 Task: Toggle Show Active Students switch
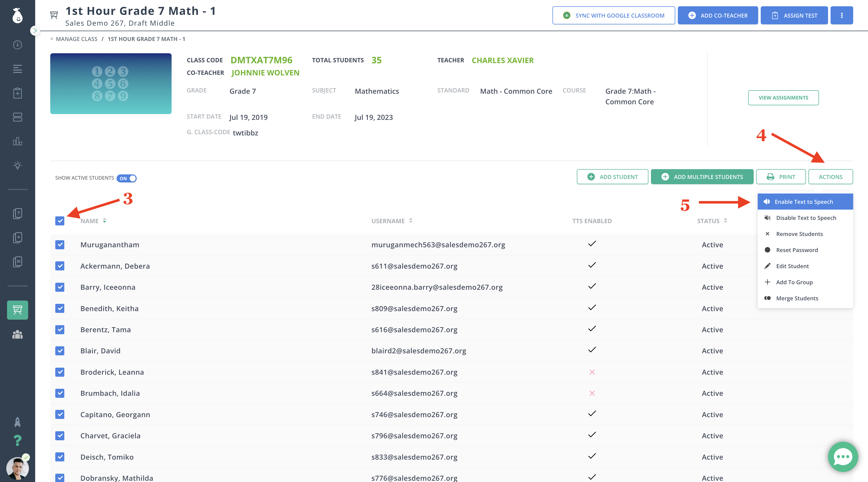(x=127, y=178)
